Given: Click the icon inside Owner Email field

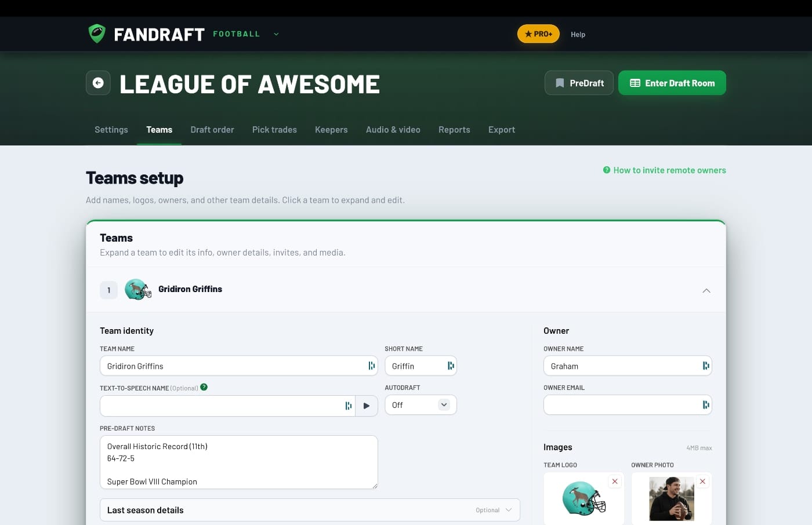Looking at the screenshot, I should point(706,404).
